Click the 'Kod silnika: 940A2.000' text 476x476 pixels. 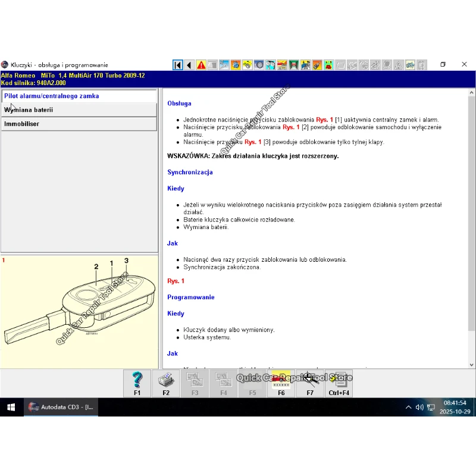click(33, 83)
